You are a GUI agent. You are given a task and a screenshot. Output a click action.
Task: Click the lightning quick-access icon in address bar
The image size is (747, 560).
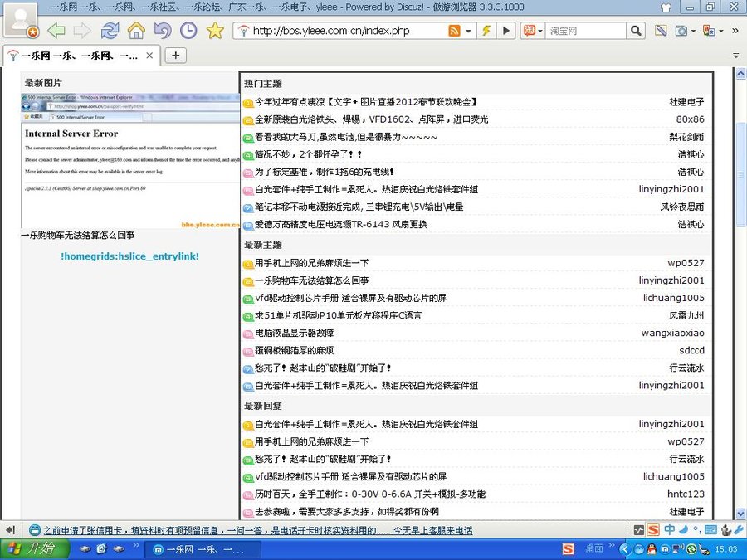(x=486, y=31)
